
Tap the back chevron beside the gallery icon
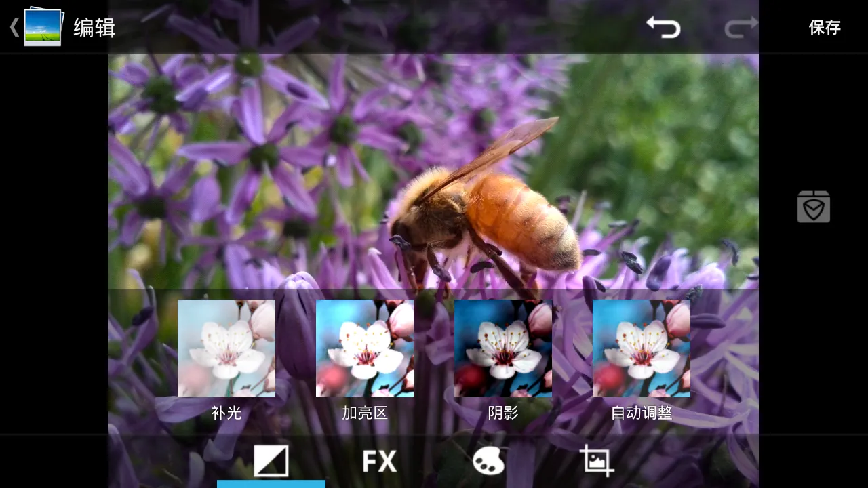pos(14,27)
